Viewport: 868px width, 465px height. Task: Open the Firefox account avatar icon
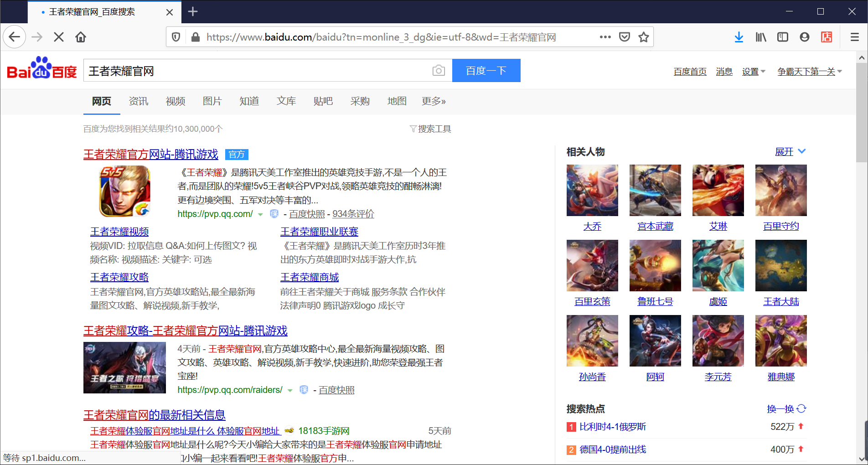tap(805, 37)
